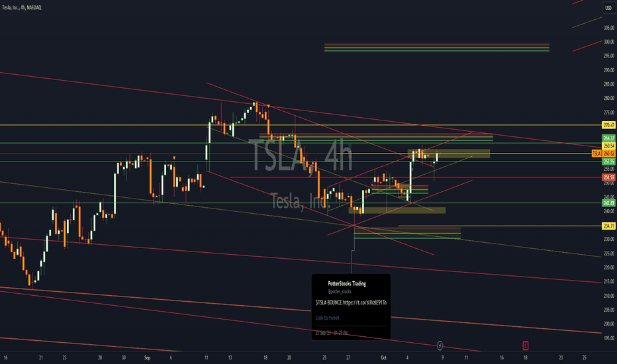Click the Tesla, Inc., 4h, NASDAQ title
Screen dimensions: 617x364
coord(22,7)
